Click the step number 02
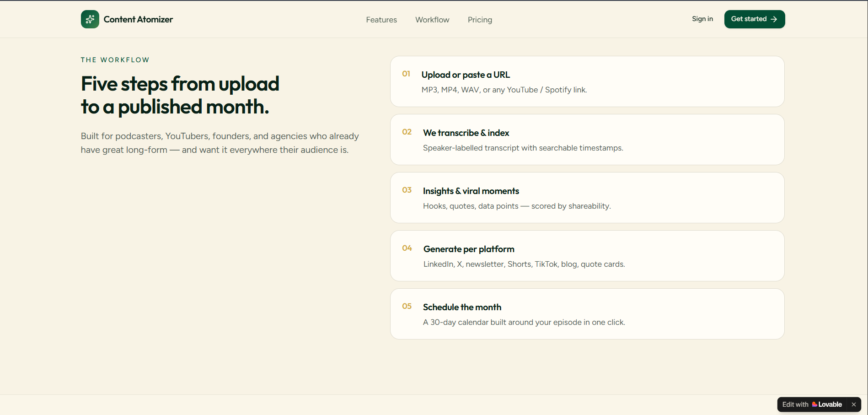This screenshot has height=415, width=868. 407,132
